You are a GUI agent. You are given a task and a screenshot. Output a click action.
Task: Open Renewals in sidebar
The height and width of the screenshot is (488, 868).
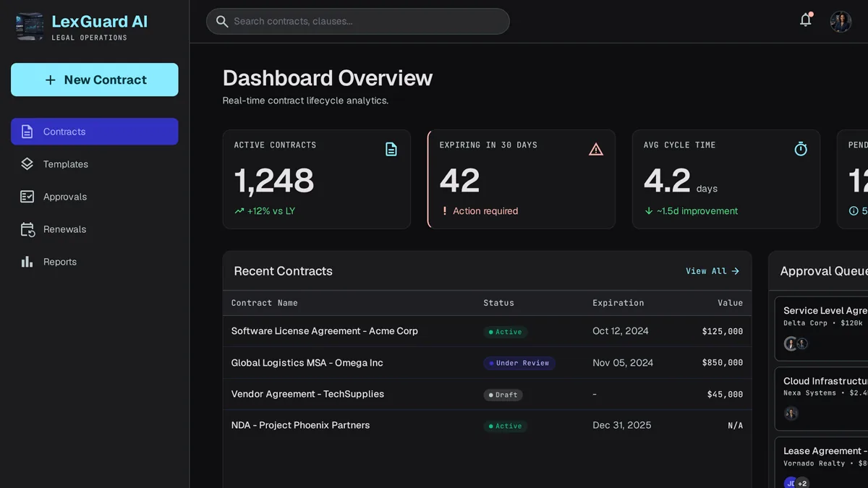coord(95,229)
